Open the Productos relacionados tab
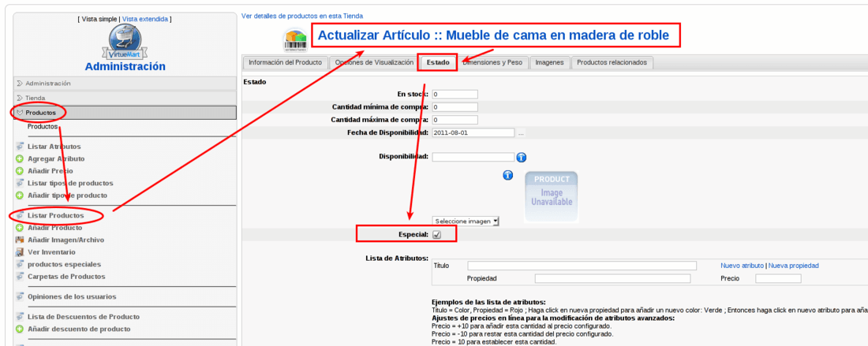 (612, 62)
